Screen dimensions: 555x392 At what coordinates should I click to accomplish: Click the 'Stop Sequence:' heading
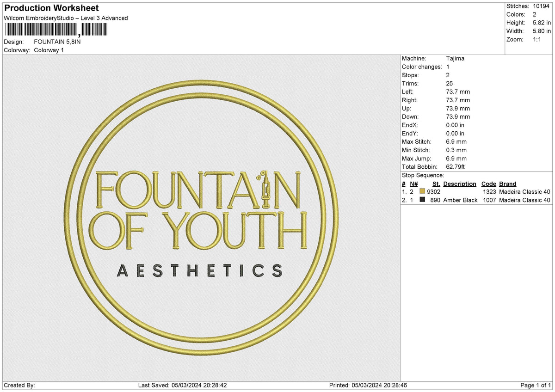tap(423, 175)
